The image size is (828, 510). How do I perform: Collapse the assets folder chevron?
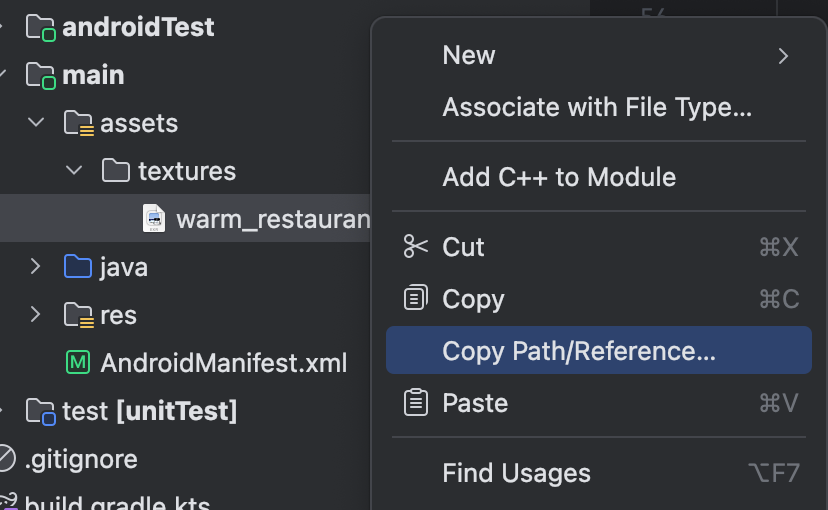(36, 122)
